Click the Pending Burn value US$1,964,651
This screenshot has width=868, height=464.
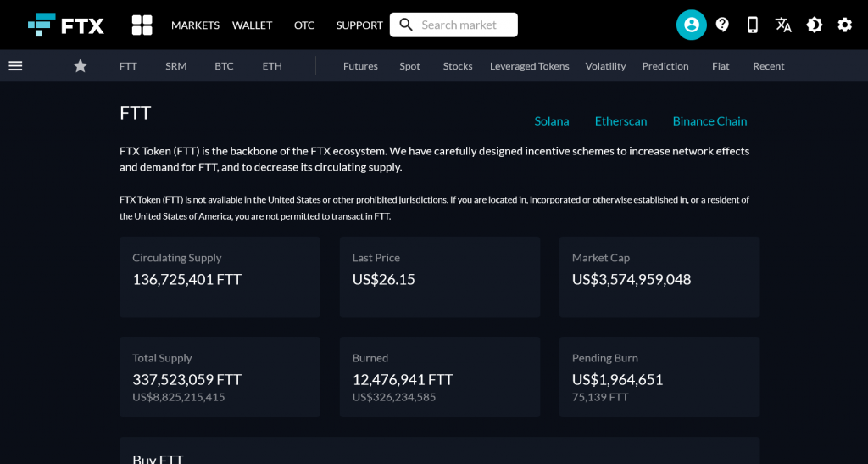click(617, 379)
